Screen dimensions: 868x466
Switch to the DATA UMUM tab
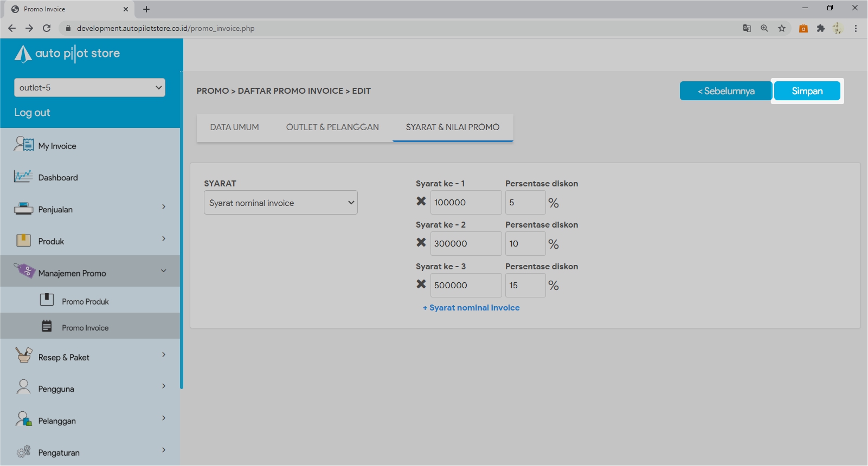click(x=234, y=127)
